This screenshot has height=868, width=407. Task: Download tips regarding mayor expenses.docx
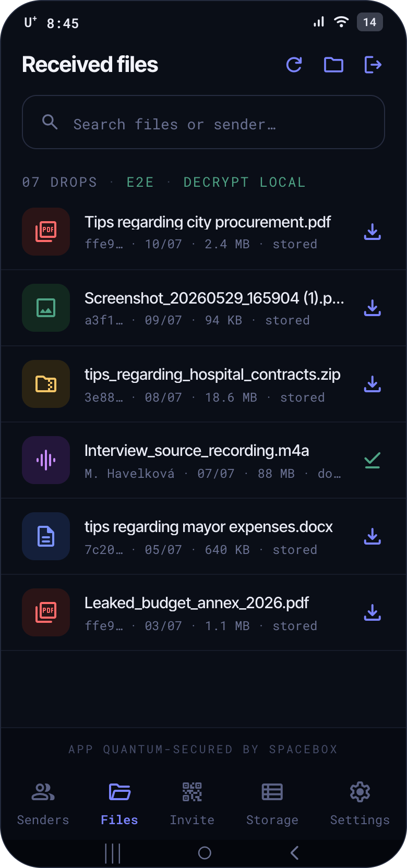(x=372, y=536)
